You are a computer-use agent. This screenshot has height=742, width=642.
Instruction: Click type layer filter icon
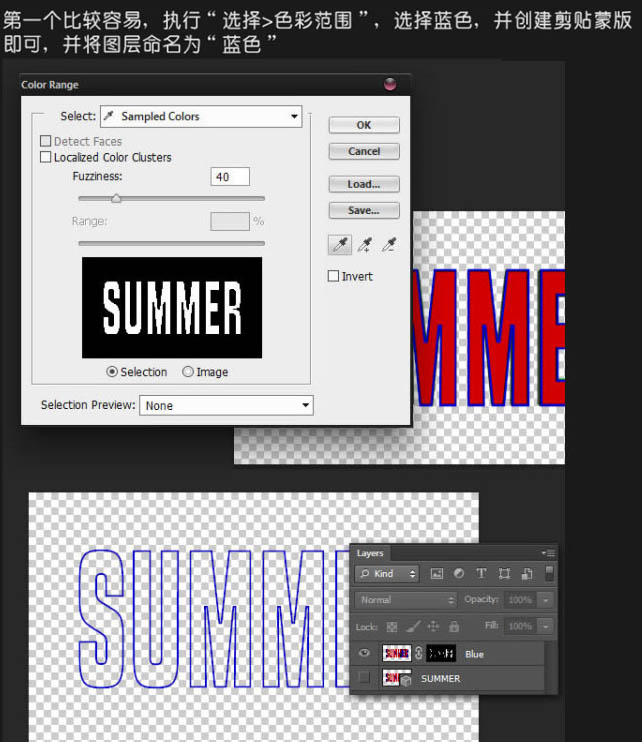click(481, 574)
